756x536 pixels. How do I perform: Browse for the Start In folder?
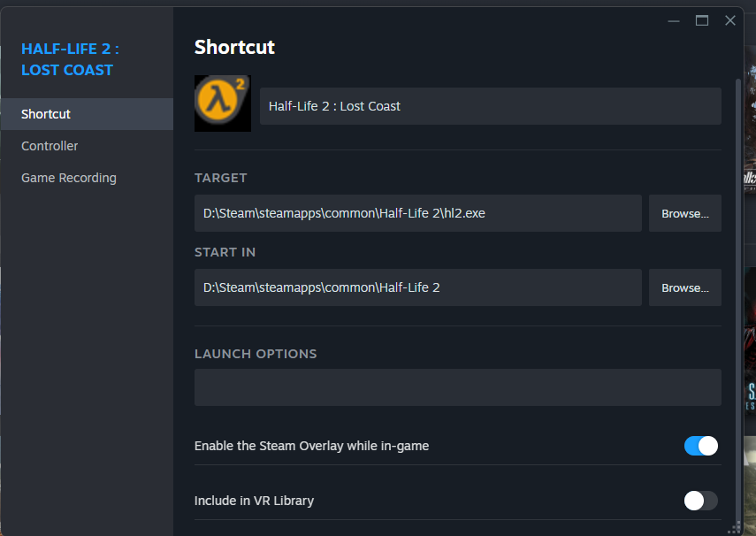pyautogui.click(x=685, y=288)
